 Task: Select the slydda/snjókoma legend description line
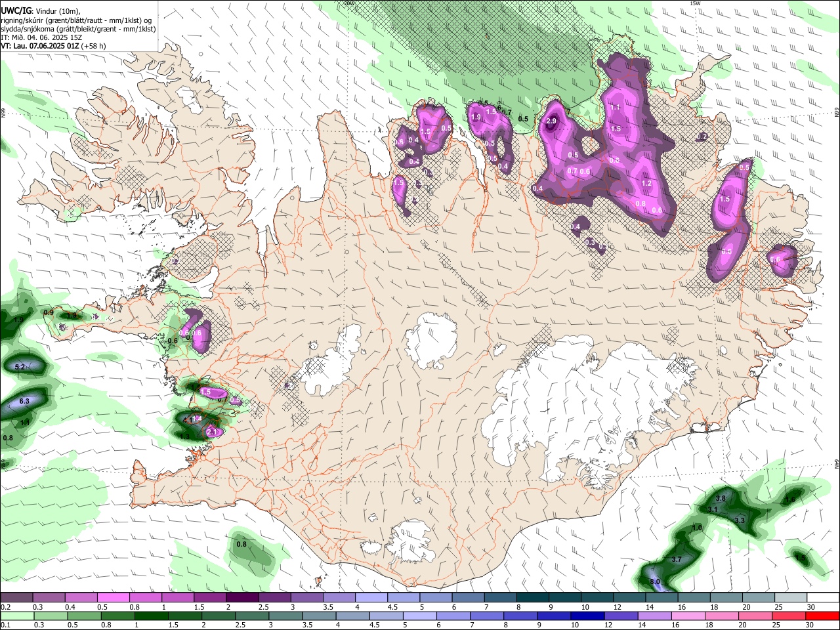(78, 29)
